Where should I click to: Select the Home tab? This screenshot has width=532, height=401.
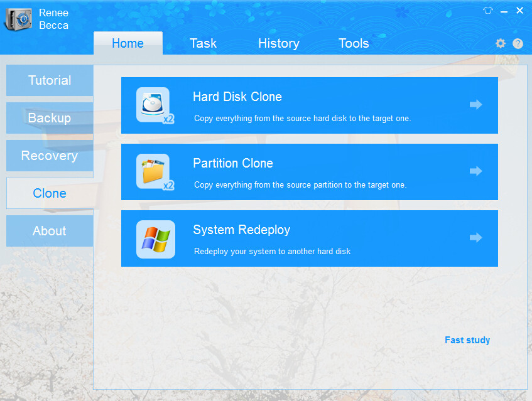(128, 43)
